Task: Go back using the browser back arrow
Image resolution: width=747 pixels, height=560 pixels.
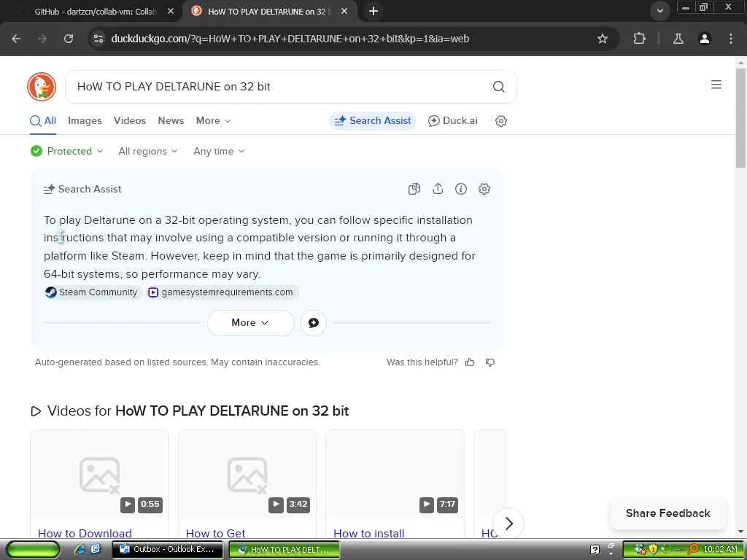Action: 16,39
